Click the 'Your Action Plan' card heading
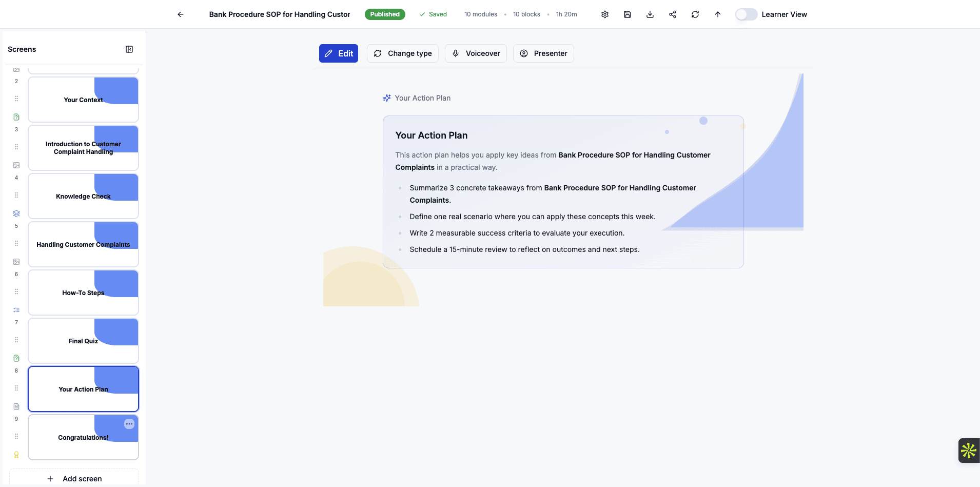Image resolution: width=980 pixels, height=487 pixels. [431, 135]
